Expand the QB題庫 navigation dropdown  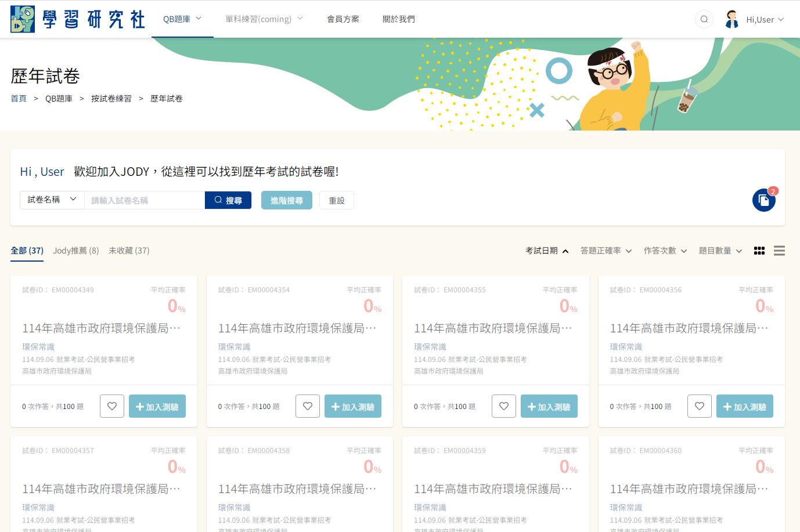tap(182, 19)
